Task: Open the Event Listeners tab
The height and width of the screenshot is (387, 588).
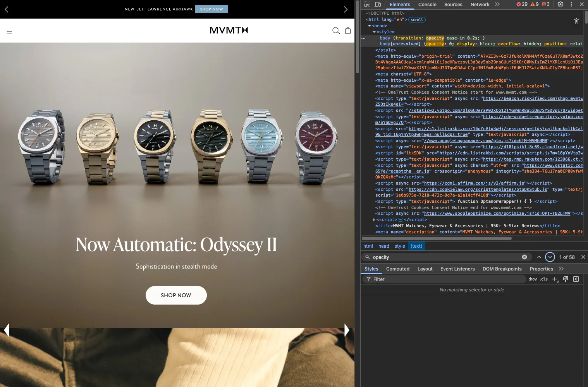Action: tap(457, 269)
